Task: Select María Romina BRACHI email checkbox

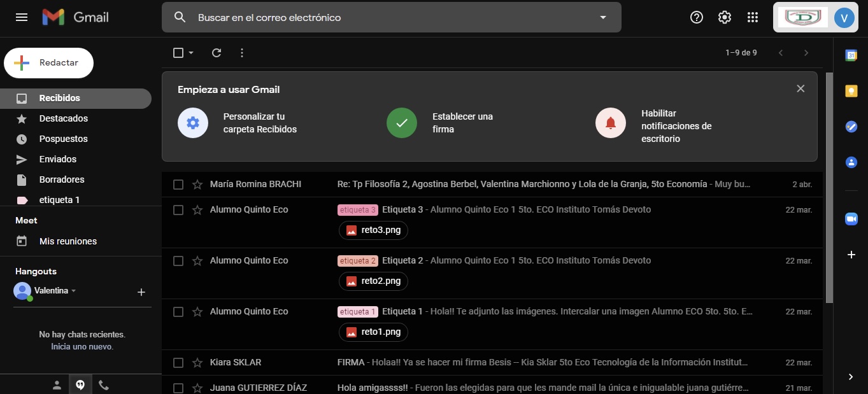Action: point(178,185)
